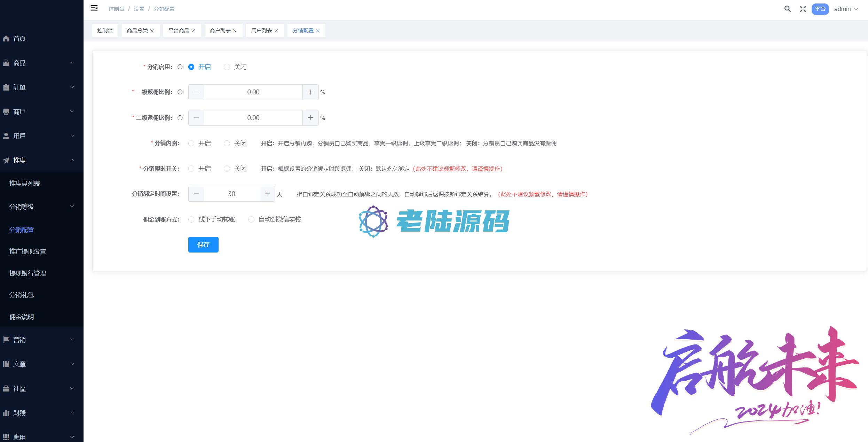Expand the 营销 sidebar menu chevron
Image resolution: width=868 pixels, height=442 pixels.
point(72,340)
